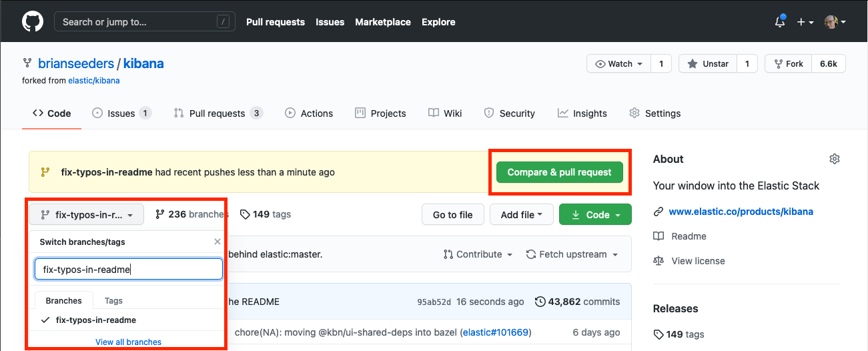Click the link icon beside www.elastic.co

(659, 212)
